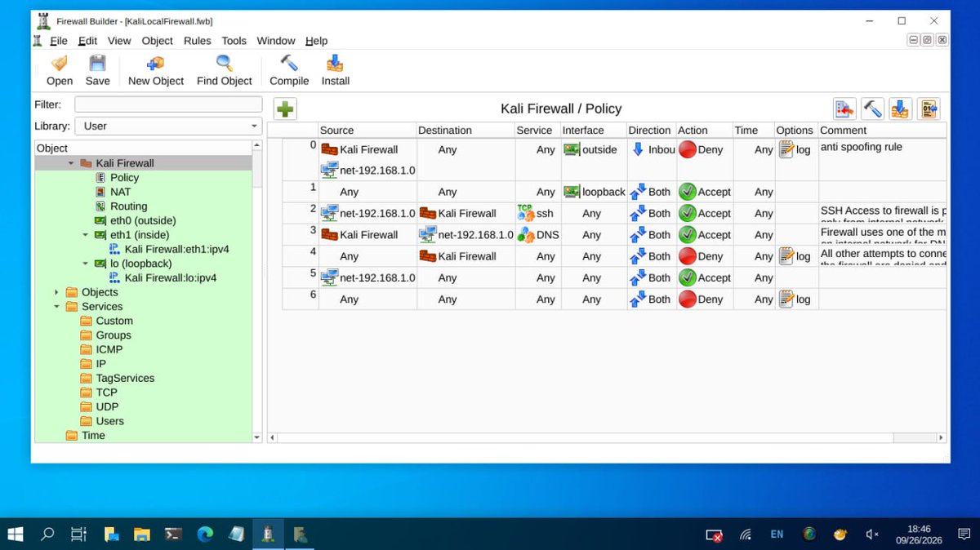Open the Edit menu
The image size is (980, 550).
click(x=87, y=41)
